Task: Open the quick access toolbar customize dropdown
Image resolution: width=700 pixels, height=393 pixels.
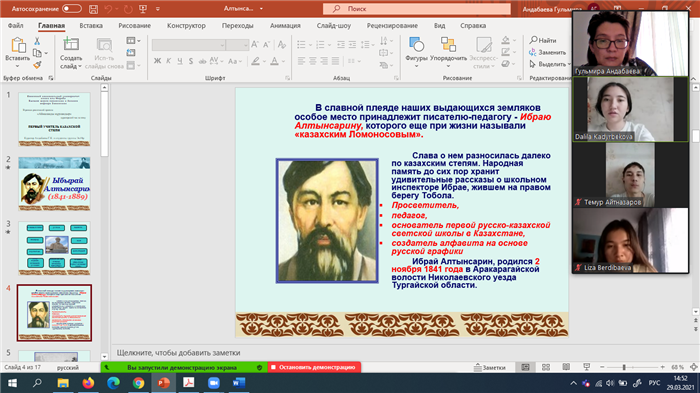Action: click(158, 8)
